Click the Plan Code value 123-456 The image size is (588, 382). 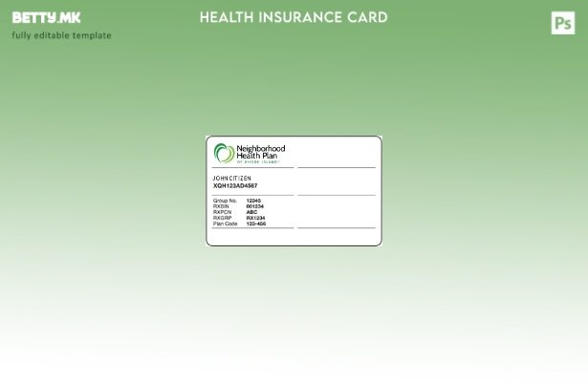pos(256,223)
